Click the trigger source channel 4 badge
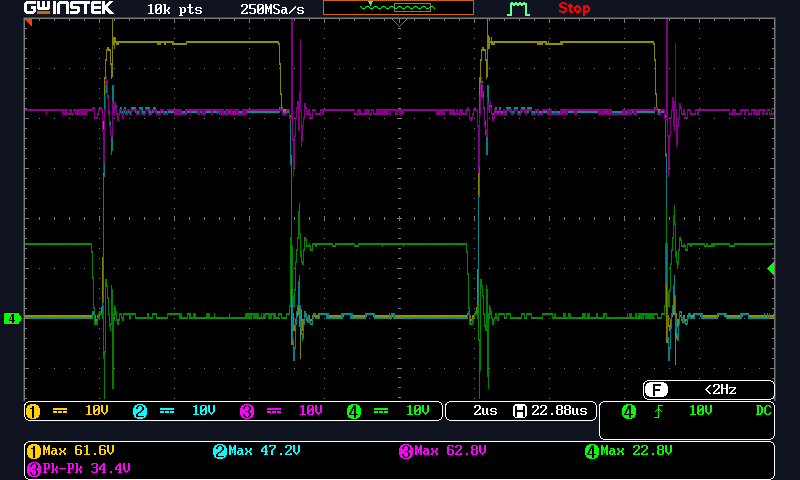Screen dimensions: 800x480 point(629,411)
